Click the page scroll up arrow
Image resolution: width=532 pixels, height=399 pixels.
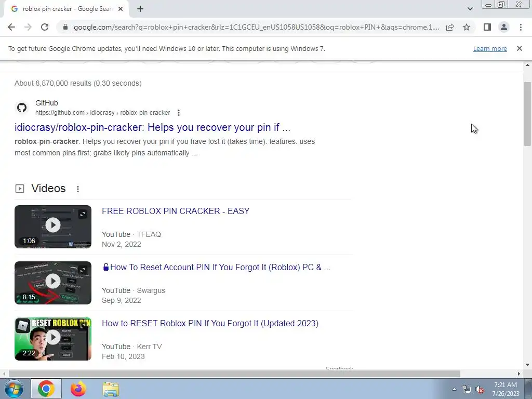click(527, 65)
